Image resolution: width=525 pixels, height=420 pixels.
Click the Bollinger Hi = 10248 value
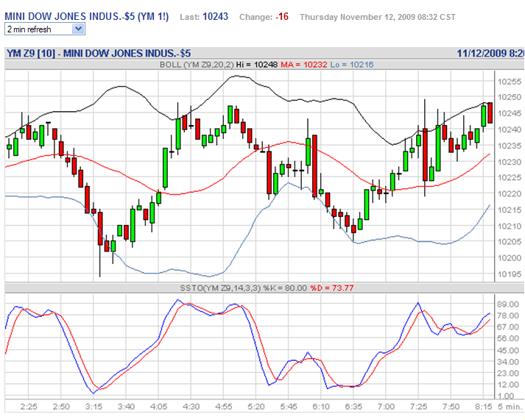(x=257, y=65)
